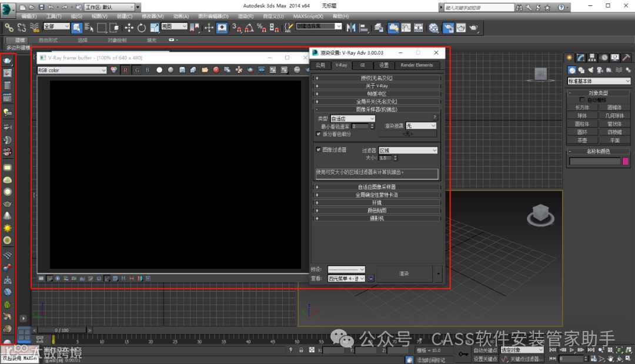The width and height of the screenshot is (635, 364).
Task: Switch to alpha channel white circle icon
Action: click(159, 70)
